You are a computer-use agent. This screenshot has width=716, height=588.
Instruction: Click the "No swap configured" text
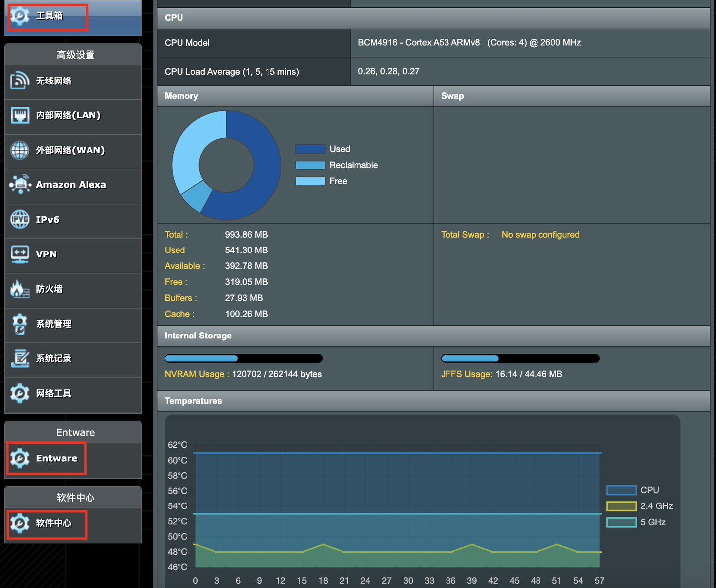pos(540,235)
